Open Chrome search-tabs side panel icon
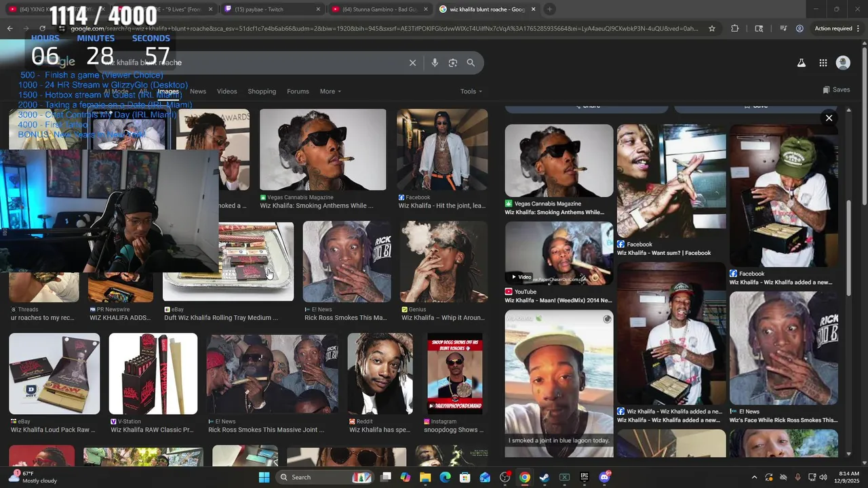The image size is (868, 488). point(759,28)
